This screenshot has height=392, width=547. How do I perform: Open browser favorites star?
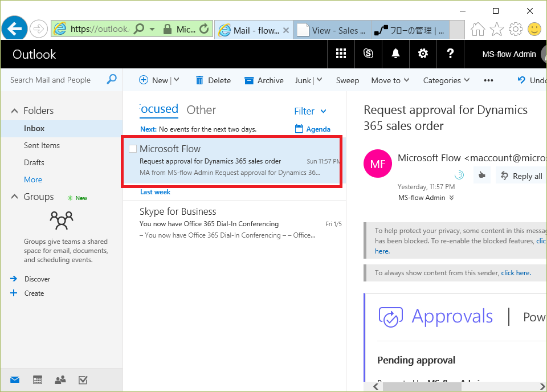point(496,29)
